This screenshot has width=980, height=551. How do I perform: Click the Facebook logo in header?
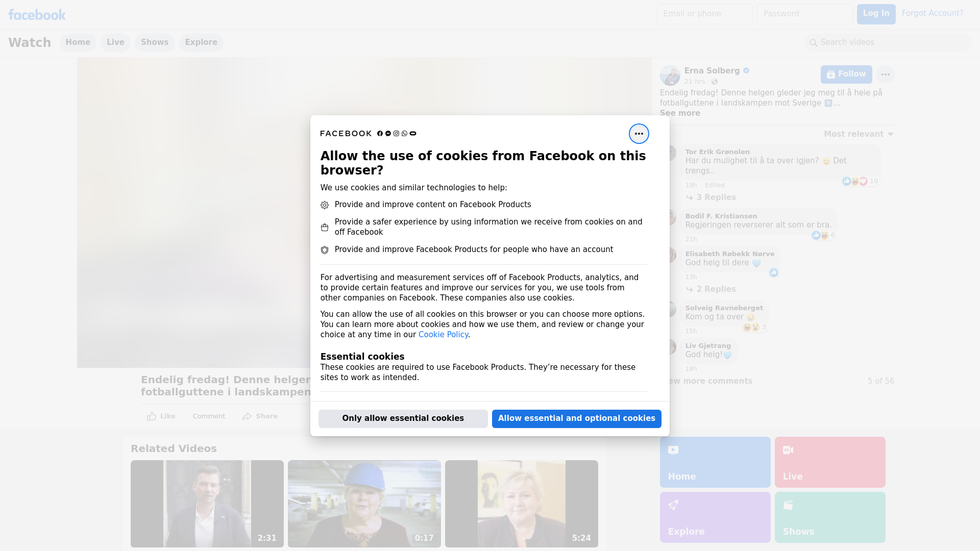(37, 15)
